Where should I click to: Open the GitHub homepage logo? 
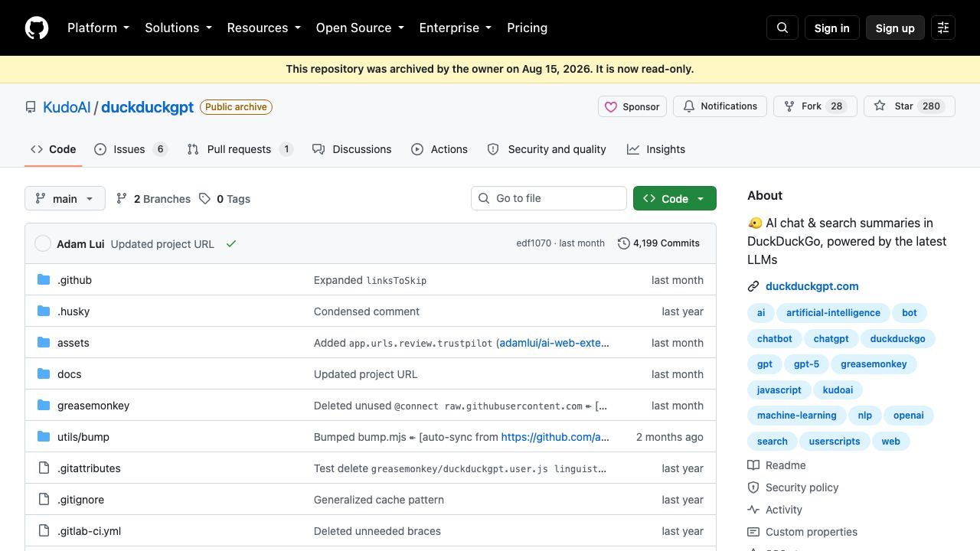pyautogui.click(x=37, y=28)
